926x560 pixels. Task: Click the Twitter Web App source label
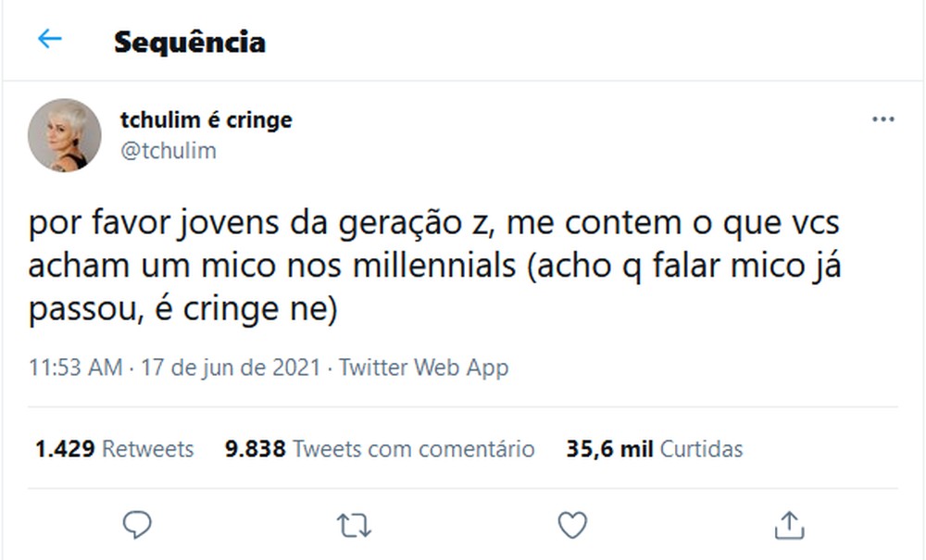[423, 367]
